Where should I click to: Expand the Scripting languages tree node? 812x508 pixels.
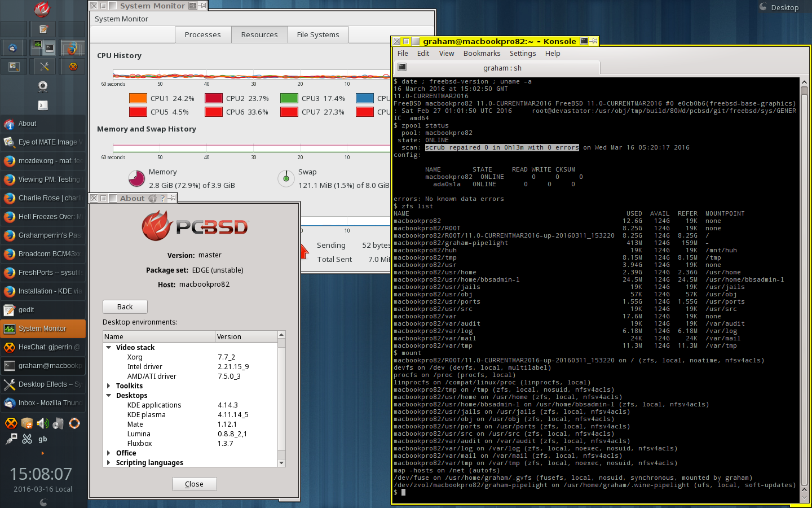[109, 463]
